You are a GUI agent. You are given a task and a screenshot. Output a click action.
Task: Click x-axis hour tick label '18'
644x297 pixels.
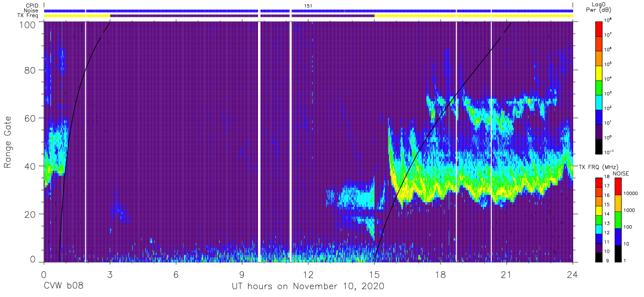(441, 274)
